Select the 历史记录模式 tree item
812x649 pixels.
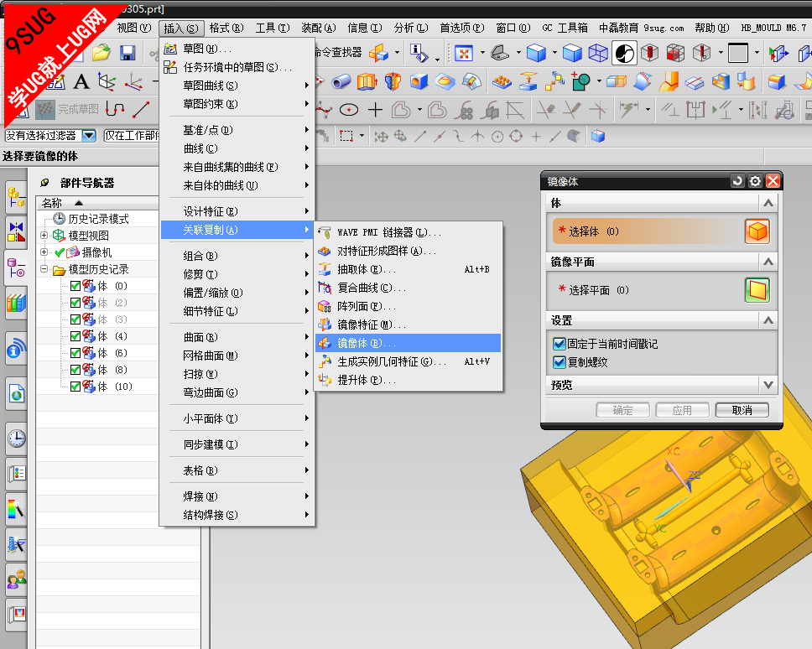pos(98,219)
